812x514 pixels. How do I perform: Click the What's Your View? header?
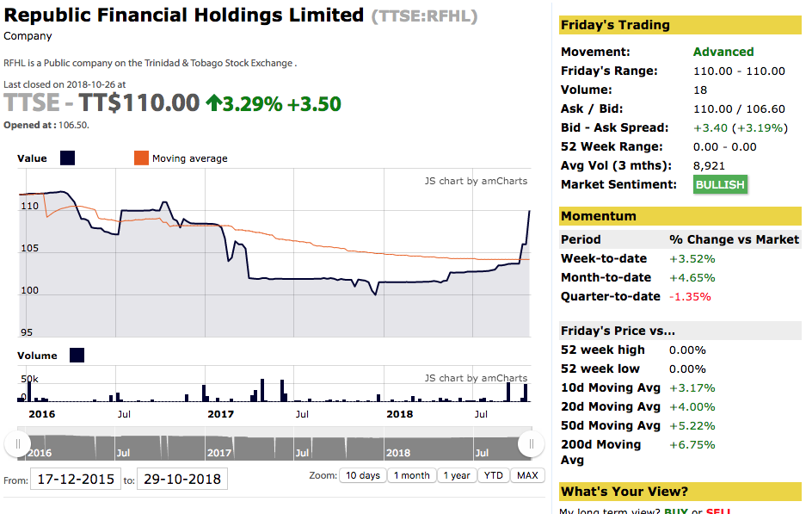(x=680, y=492)
